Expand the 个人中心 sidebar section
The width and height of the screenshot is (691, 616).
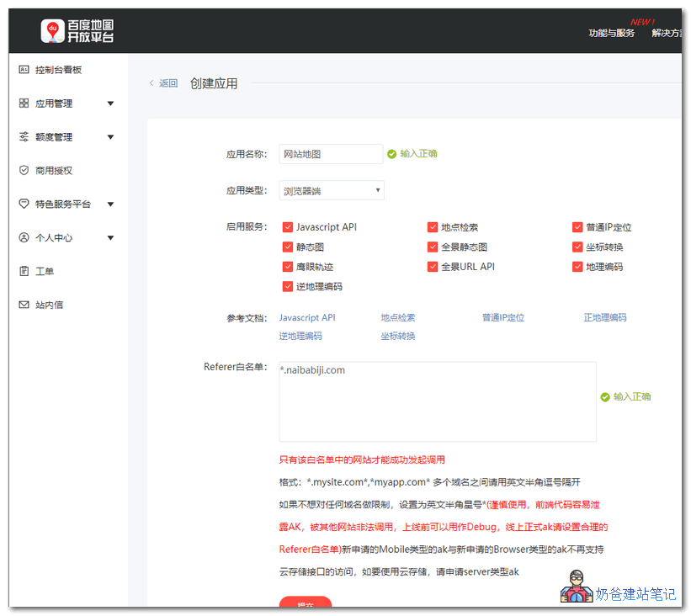(x=110, y=237)
